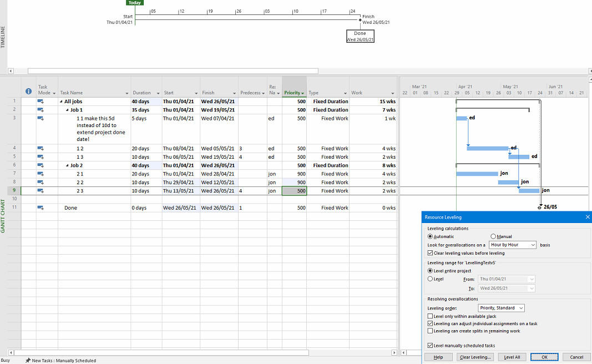592x364 pixels.
Task: Open the Type column filter arrow
Action: coord(345,93)
